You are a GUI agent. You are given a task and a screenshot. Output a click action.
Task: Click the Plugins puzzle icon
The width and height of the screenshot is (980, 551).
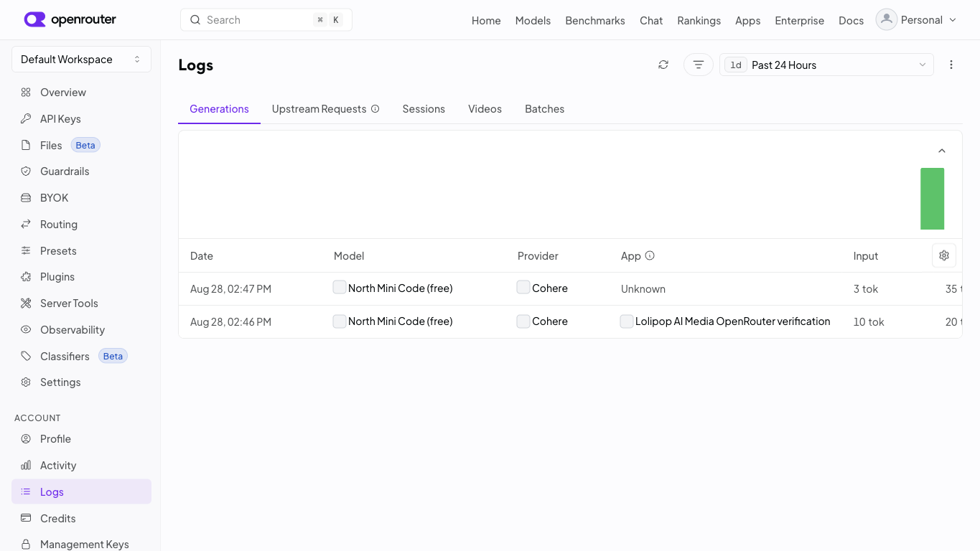pyautogui.click(x=26, y=277)
